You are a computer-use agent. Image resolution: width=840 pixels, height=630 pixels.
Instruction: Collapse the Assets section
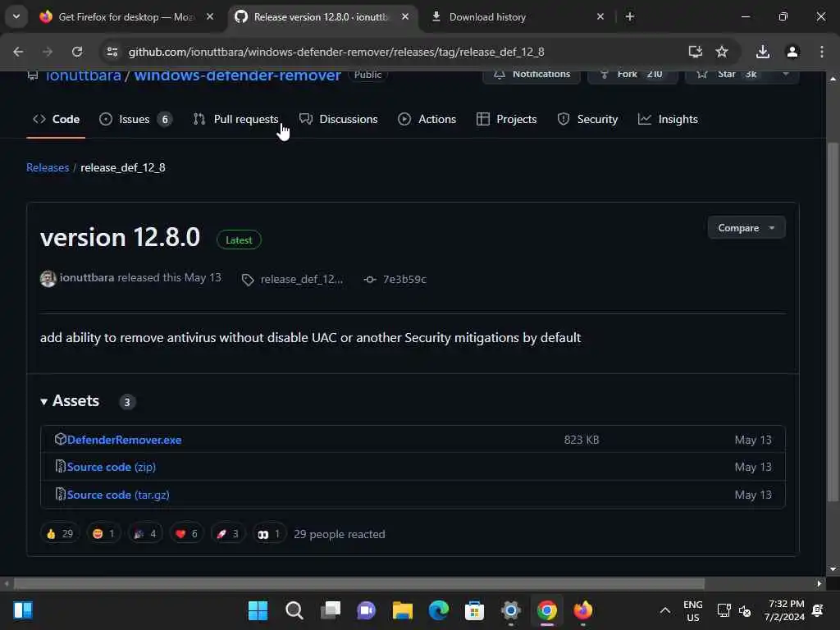click(x=71, y=401)
